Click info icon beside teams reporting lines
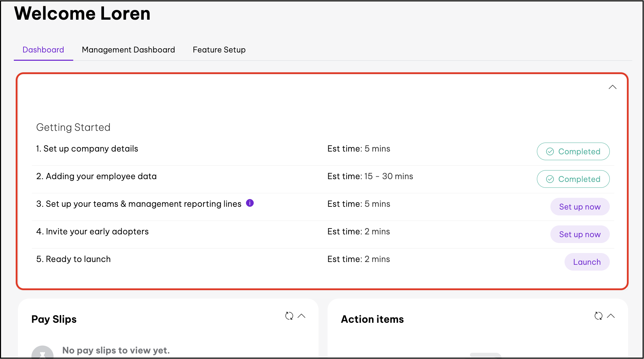The image size is (644, 359). [250, 203]
